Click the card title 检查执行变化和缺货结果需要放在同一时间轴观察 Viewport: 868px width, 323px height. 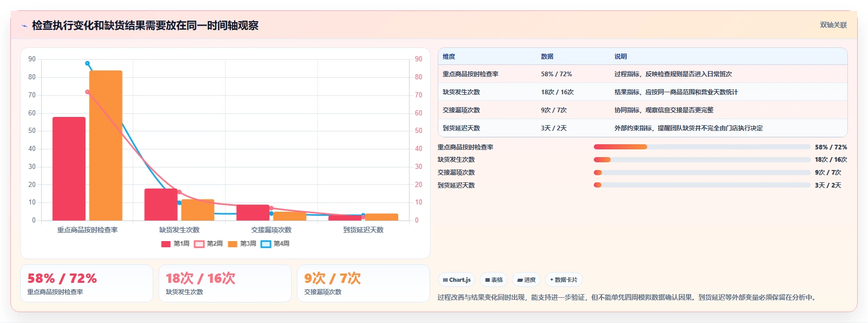click(x=145, y=25)
